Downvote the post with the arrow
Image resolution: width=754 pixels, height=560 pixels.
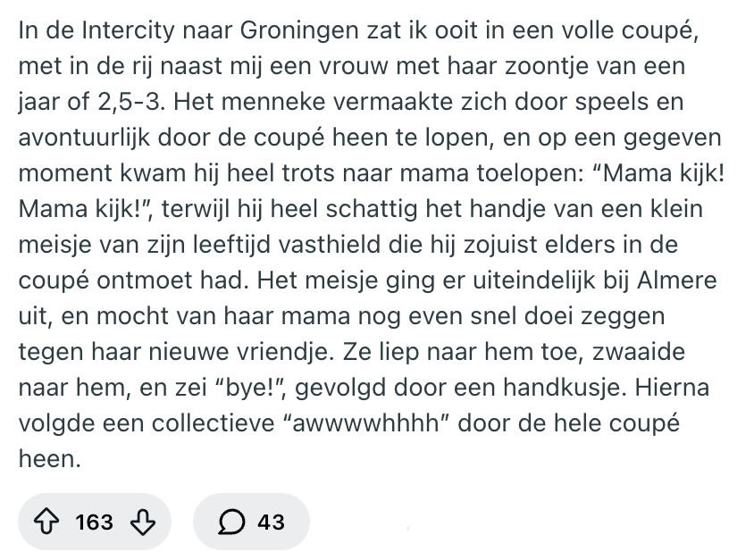(143, 522)
